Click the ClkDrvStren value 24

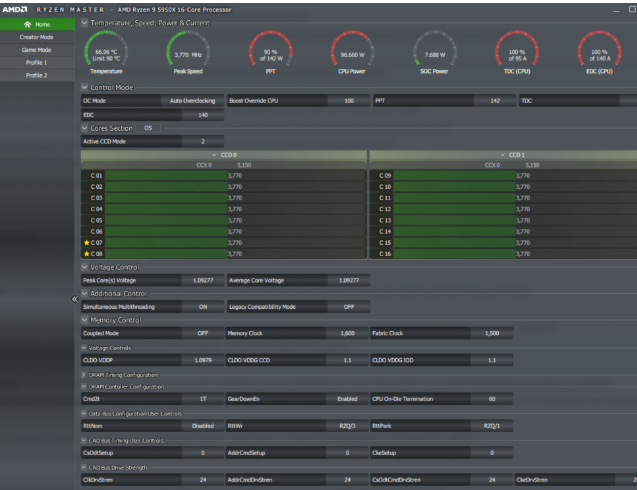coord(203,480)
